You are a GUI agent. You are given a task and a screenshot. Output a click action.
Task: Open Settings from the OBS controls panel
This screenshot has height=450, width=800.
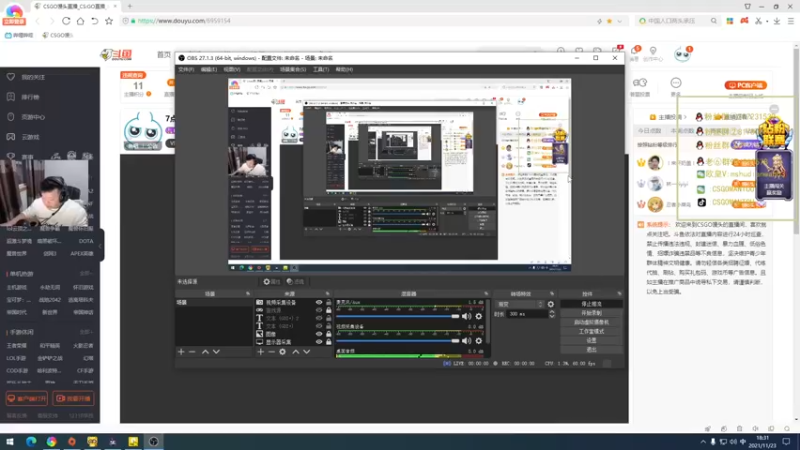[x=591, y=340]
